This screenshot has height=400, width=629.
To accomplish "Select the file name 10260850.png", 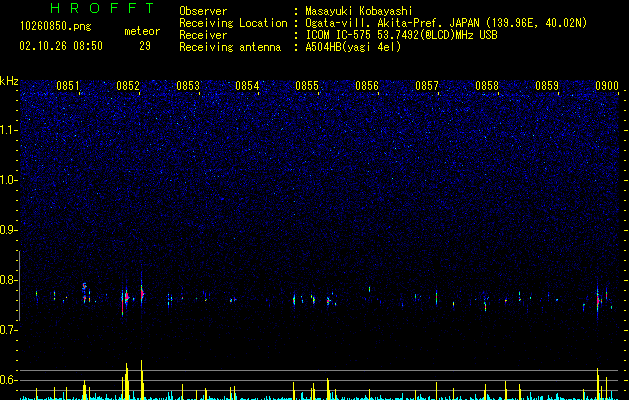I will 56,27.
